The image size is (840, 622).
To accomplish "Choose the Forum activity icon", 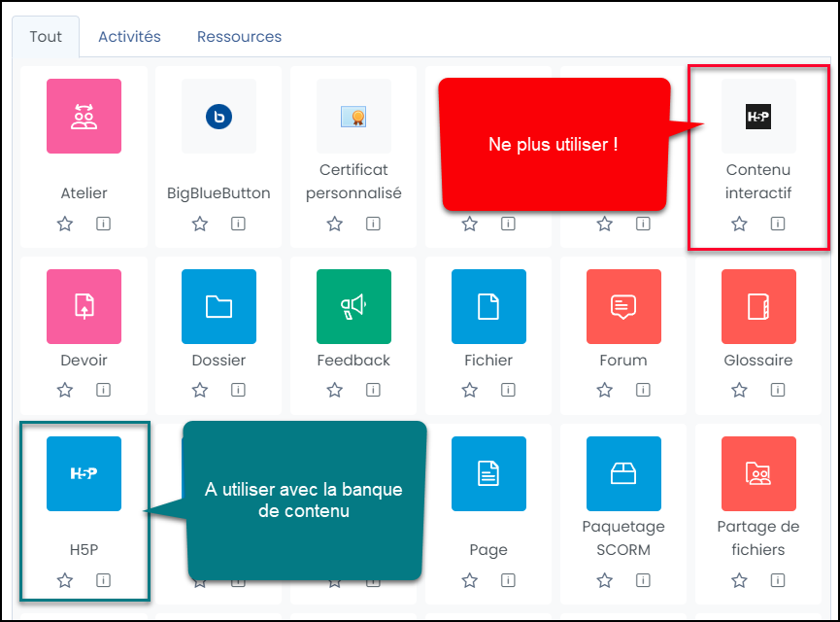I will [624, 307].
